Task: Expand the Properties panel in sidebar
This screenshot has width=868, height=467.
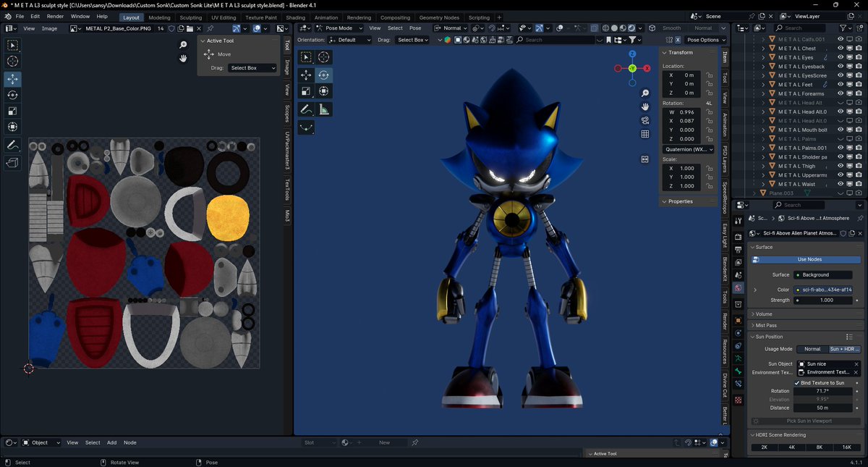Action: pyautogui.click(x=680, y=201)
